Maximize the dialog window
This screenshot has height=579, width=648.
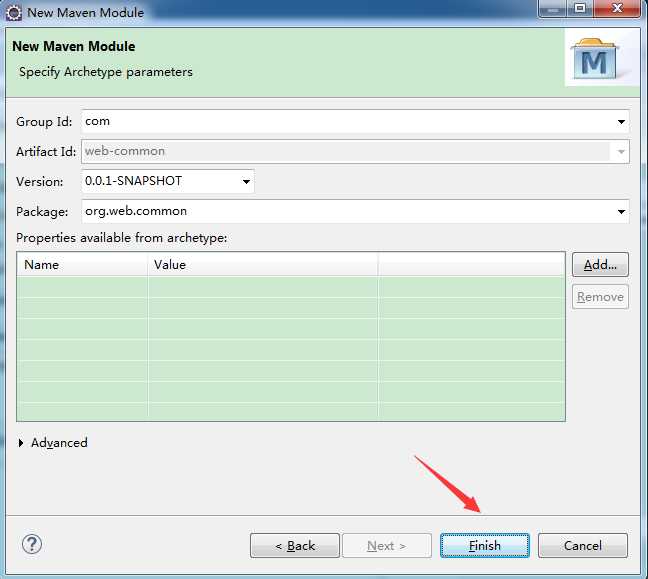tap(580, 8)
